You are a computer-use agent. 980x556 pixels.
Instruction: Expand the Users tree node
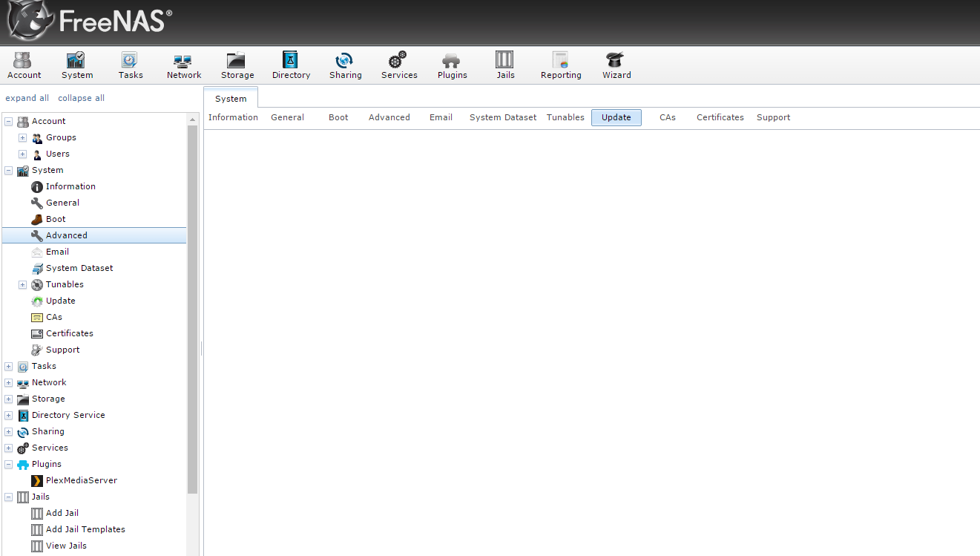tap(23, 154)
